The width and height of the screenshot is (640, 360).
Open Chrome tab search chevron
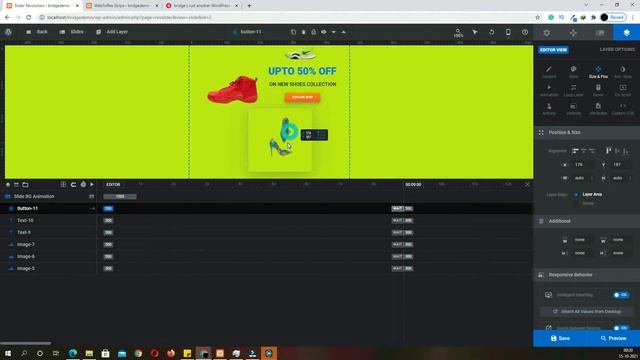(586, 5)
